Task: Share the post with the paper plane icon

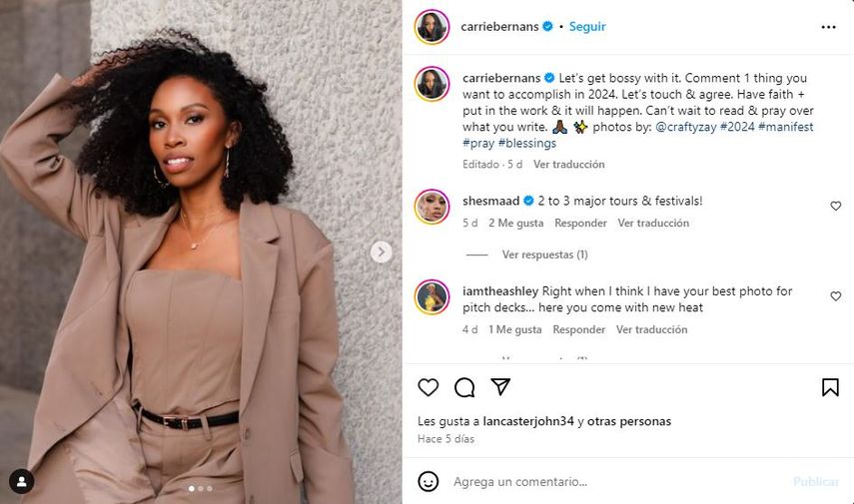Action: point(500,387)
